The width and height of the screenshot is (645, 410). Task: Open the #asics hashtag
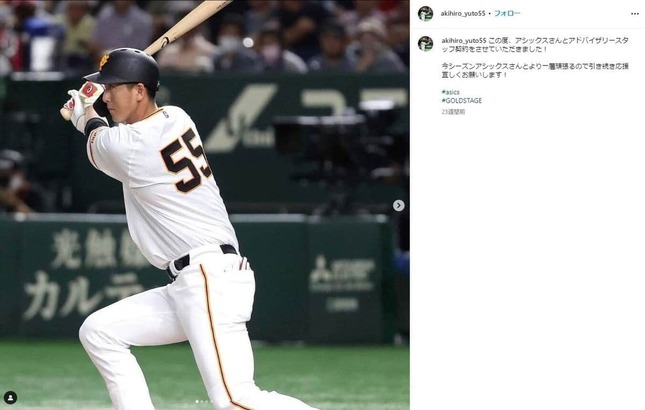pos(450,92)
